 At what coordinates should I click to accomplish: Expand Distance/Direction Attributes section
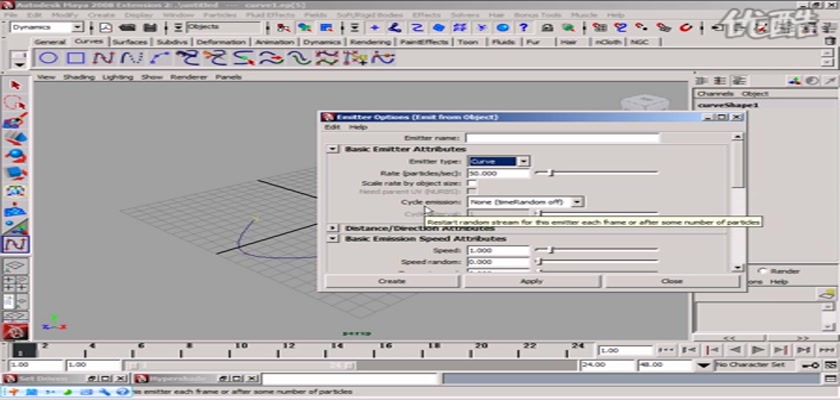333,228
